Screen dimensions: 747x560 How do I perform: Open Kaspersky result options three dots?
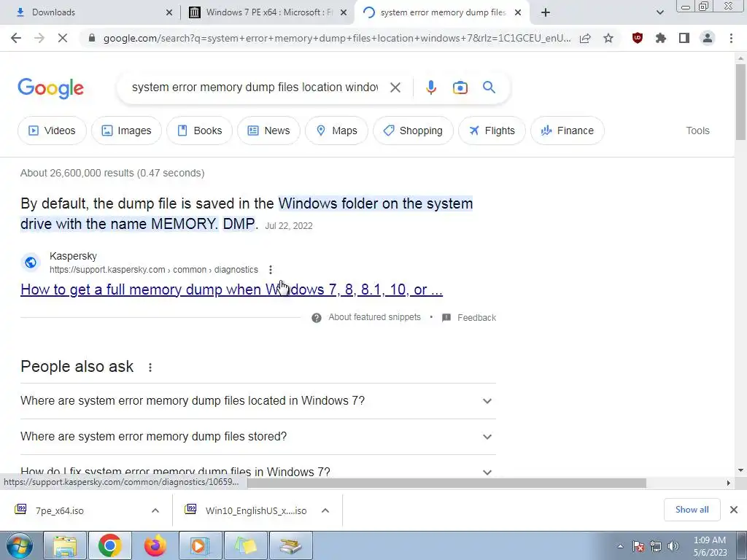271,270
